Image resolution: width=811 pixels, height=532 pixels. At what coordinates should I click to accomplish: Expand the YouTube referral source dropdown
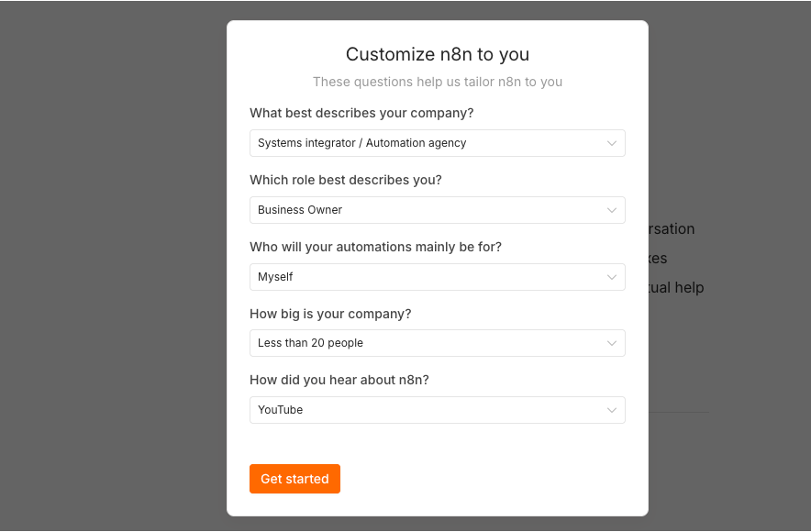437,410
